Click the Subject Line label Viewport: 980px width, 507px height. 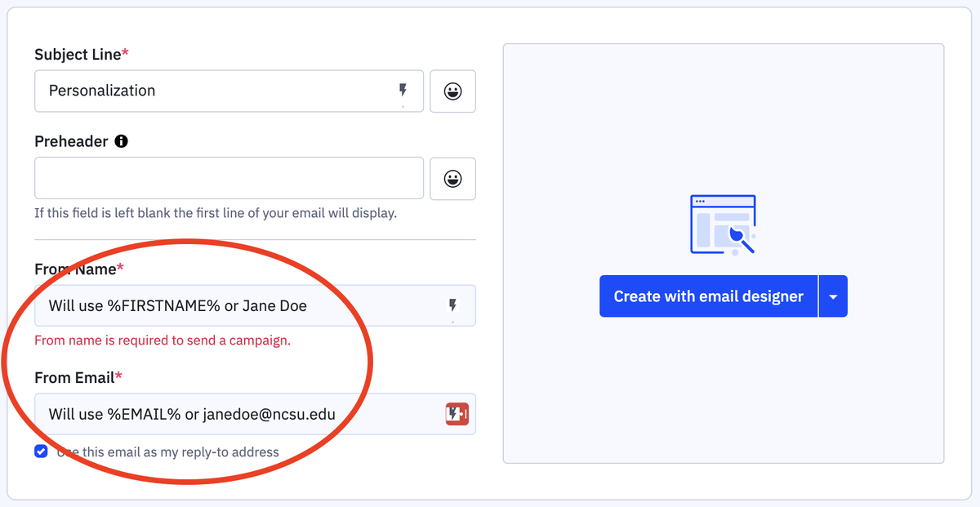tap(77, 55)
